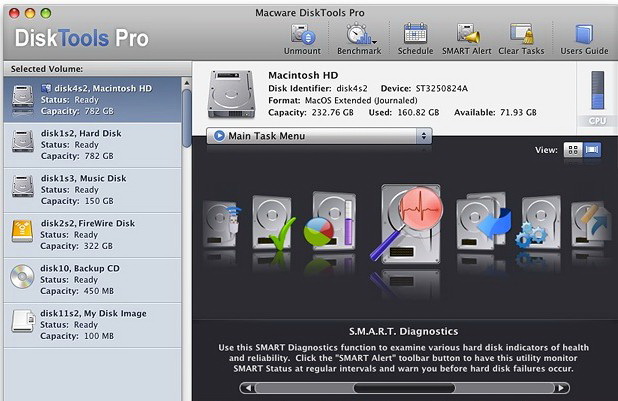Open the Schedule calendar icon
The height and width of the screenshot is (401, 618).
coord(414,36)
